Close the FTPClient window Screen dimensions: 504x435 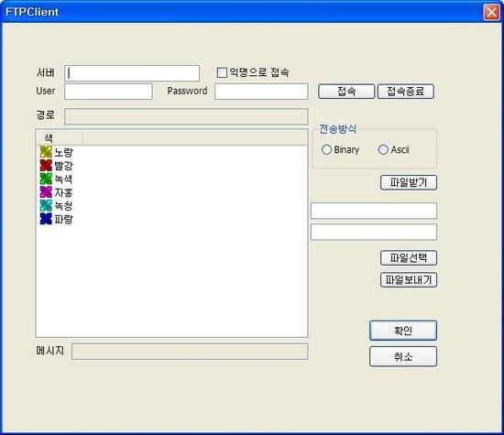[491, 12]
